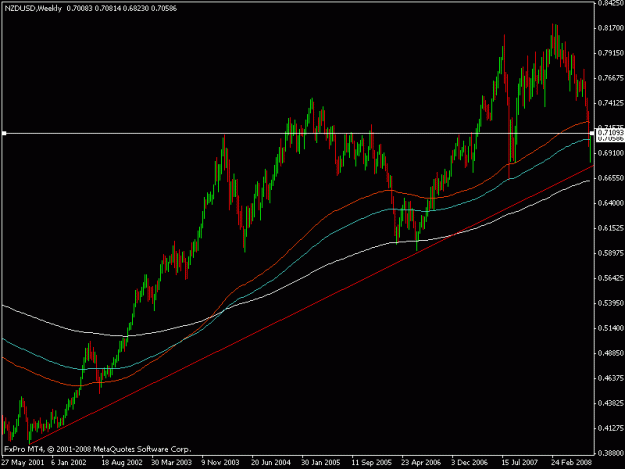Click the 20 Jun 2004 date label
Image resolution: width=625 pixels, height=469 pixels.
[x=271, y=463]
